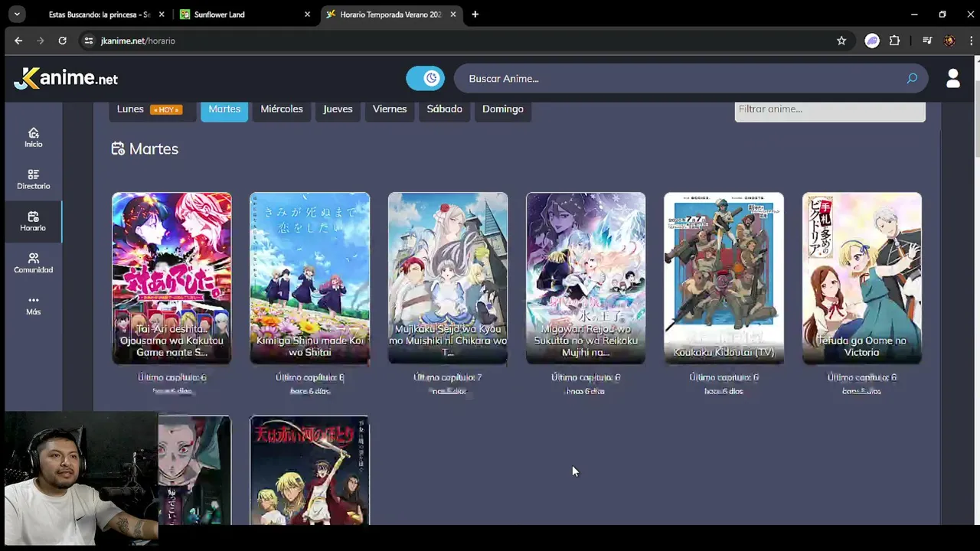Image resolution: width=980 pixels, height=551 pixels.
Task: Open the Comunidad sidebar icon
Action: pyautogui.click(x=33, y=263)
